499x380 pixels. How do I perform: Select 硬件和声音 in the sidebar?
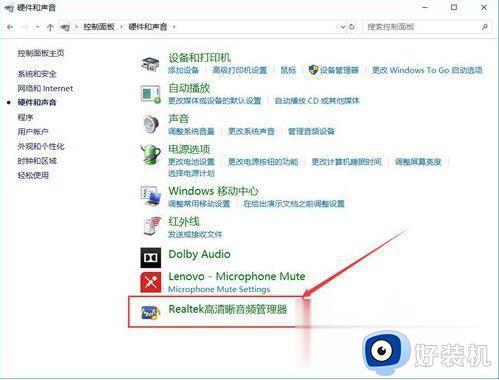click(37, 102)
